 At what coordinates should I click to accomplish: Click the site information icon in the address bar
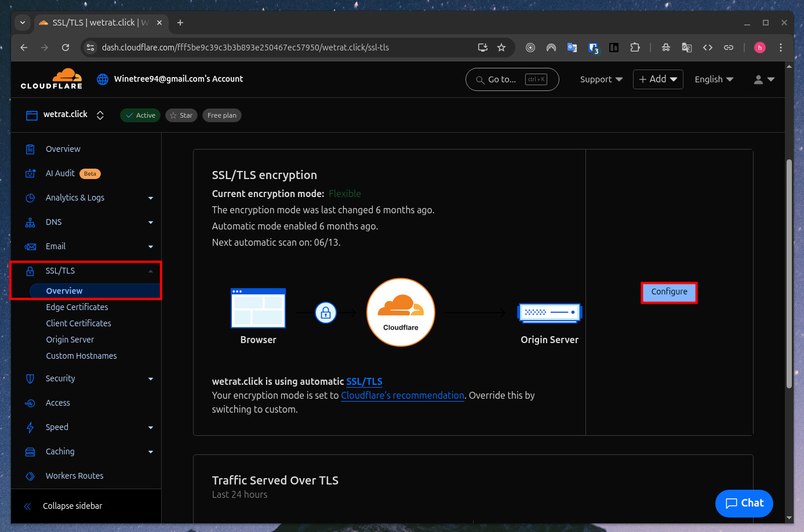[x=90, y=48]
